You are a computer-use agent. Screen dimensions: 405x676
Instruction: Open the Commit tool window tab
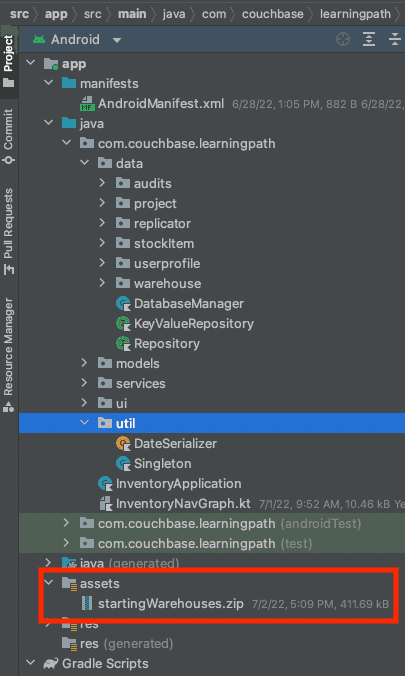9,136
